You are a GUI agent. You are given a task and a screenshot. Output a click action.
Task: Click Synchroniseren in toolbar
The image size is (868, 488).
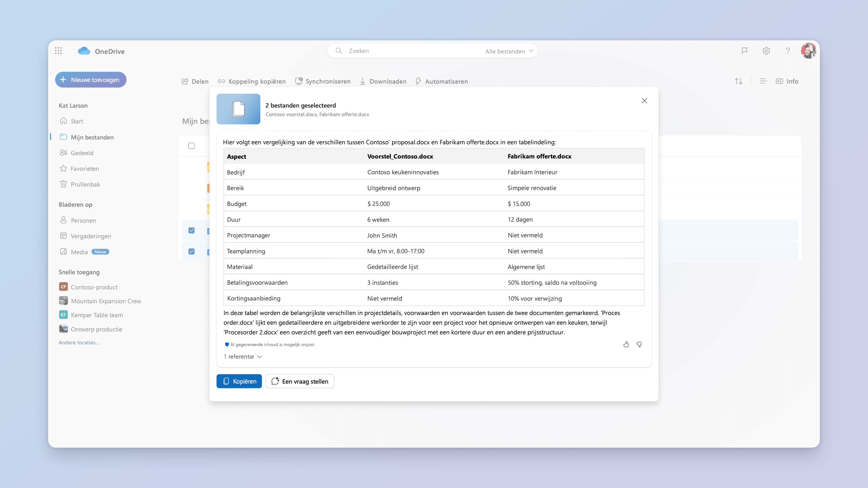[x=323, y=81]
